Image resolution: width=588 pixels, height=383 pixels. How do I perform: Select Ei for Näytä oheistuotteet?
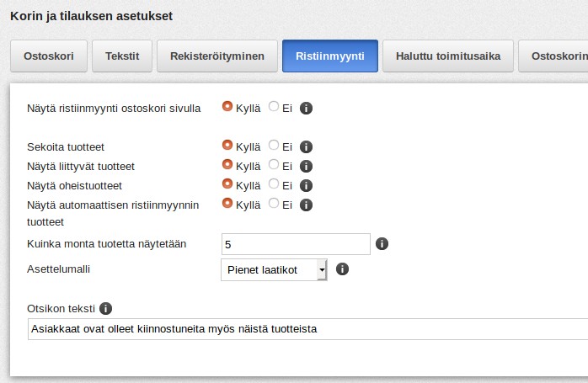point(274,184)
